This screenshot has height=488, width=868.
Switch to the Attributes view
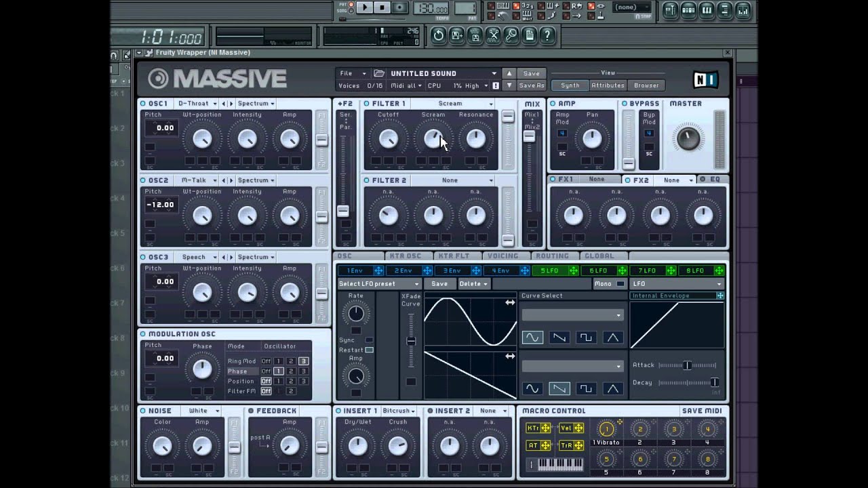click(608, 85)
